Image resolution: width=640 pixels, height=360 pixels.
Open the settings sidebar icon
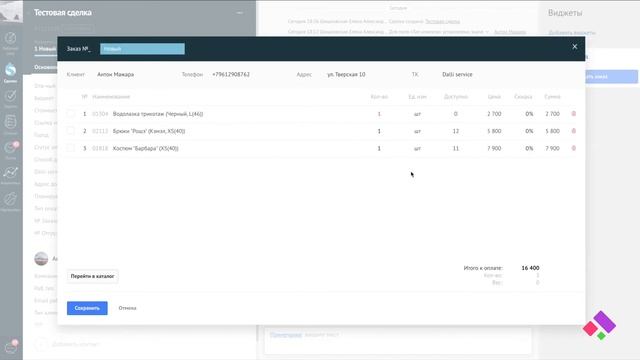[x=11, y=199]
